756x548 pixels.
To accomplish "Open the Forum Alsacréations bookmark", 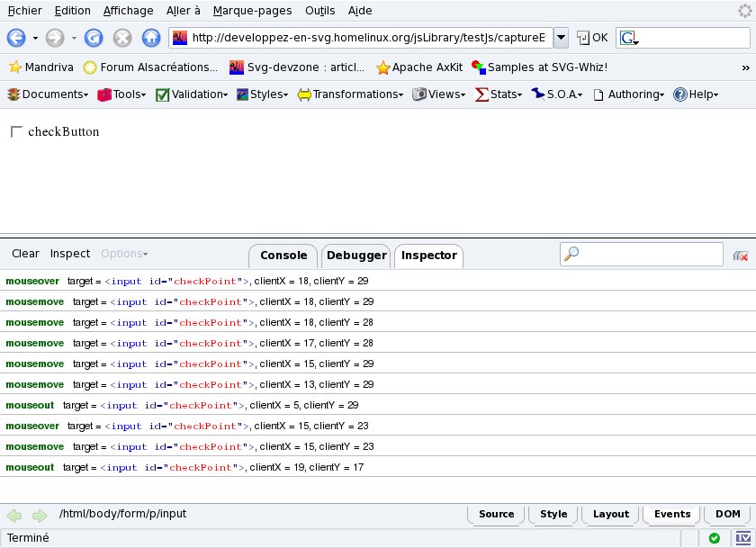I will [150, 67].
